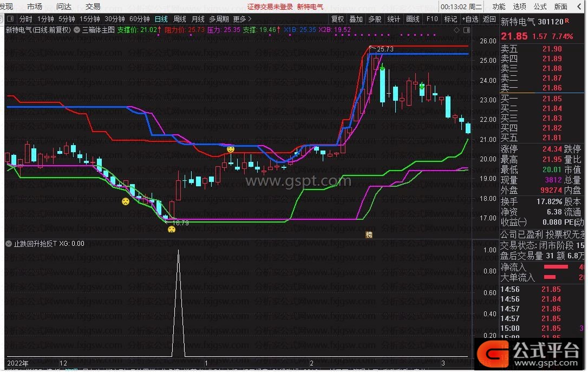Open the 公式 menu
Image resolution: width=588 pixels, height=372 pixels.
tap(540, 6)
